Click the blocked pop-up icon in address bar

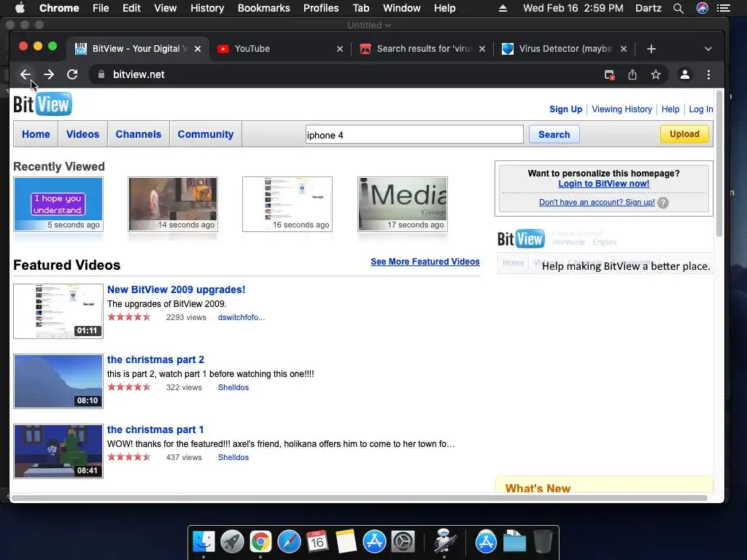(x=609, y=75)
